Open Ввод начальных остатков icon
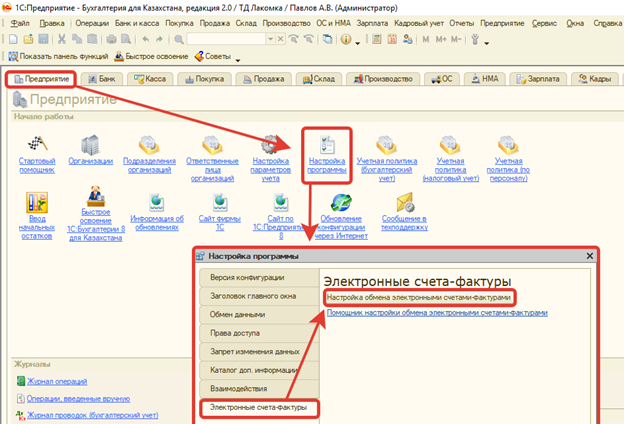This screenshot has height=424, width=626. 37,202
